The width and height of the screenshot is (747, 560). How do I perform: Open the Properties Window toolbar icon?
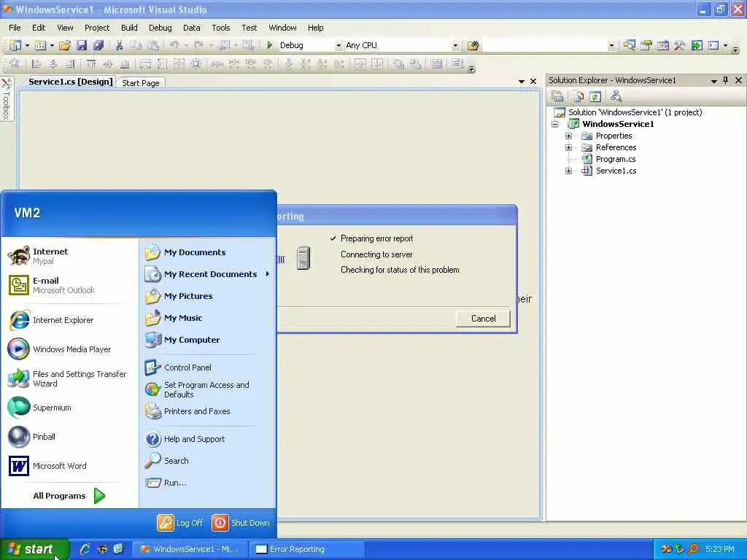pyautogui.click(x=646, y=45)
